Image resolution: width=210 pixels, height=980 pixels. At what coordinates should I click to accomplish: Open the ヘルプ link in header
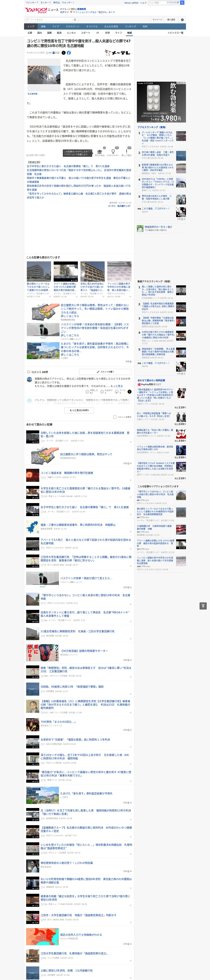[x=143, y=3]
